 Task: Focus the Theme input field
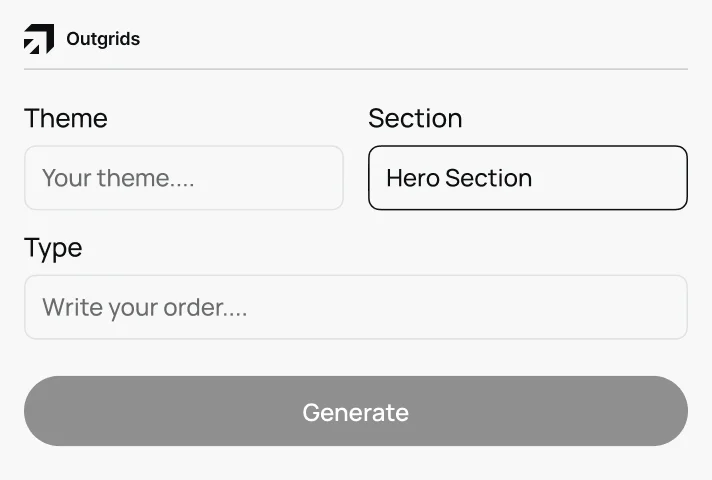pos(183,178)
